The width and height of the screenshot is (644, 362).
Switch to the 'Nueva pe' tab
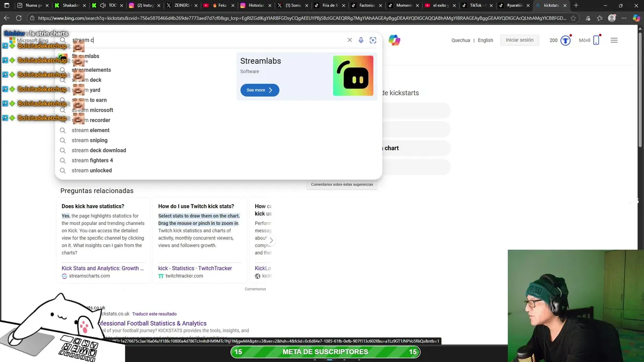point(33,6)
